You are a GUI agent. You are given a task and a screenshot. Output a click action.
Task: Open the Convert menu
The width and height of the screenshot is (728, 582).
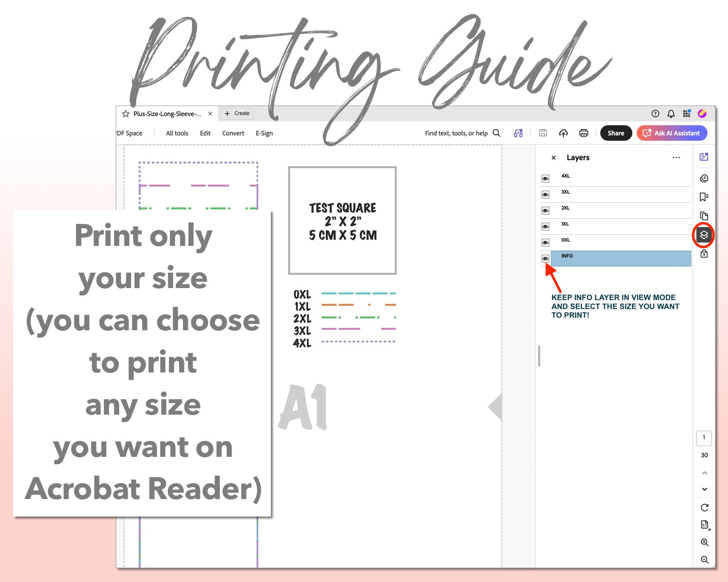(x=233, y=133)
